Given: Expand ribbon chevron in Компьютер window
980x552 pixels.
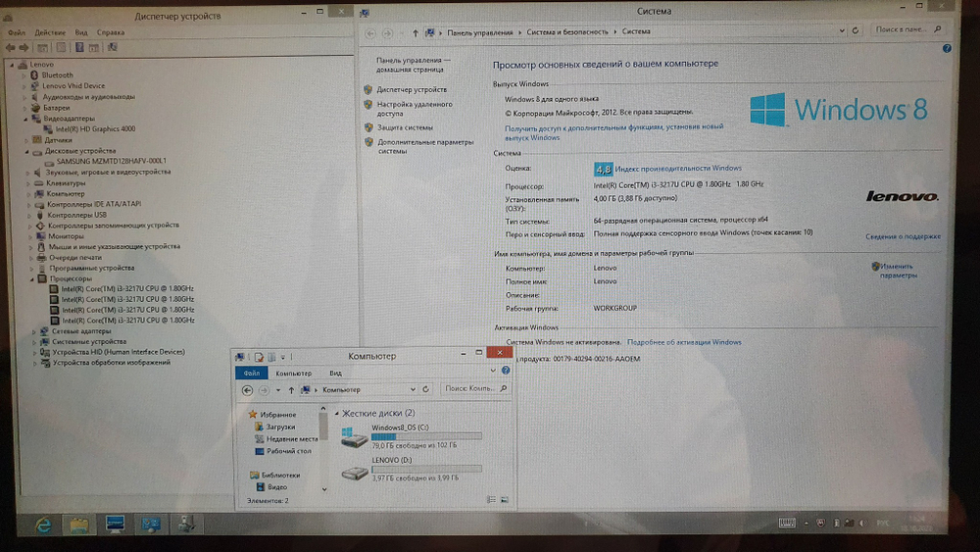Looking at the screenshot, I should click(493, 371).
